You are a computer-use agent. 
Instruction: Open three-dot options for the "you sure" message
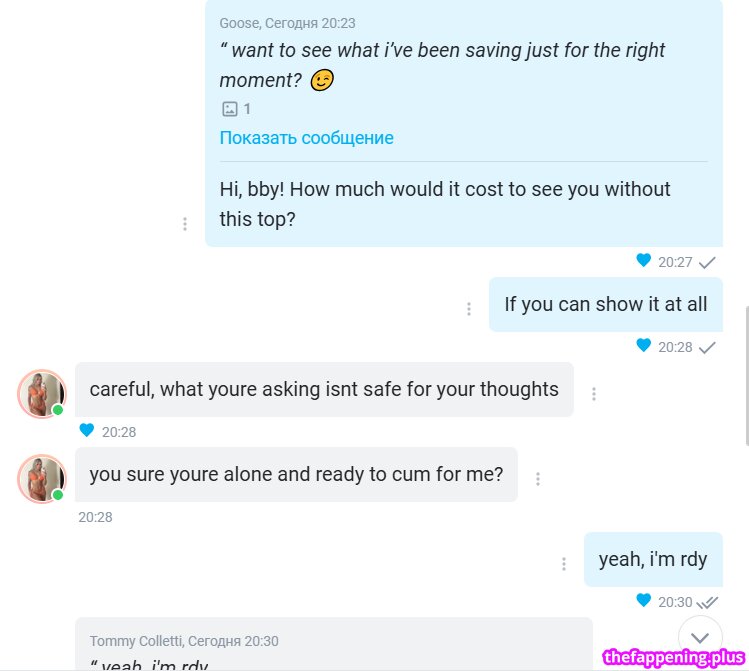[538, 479]
